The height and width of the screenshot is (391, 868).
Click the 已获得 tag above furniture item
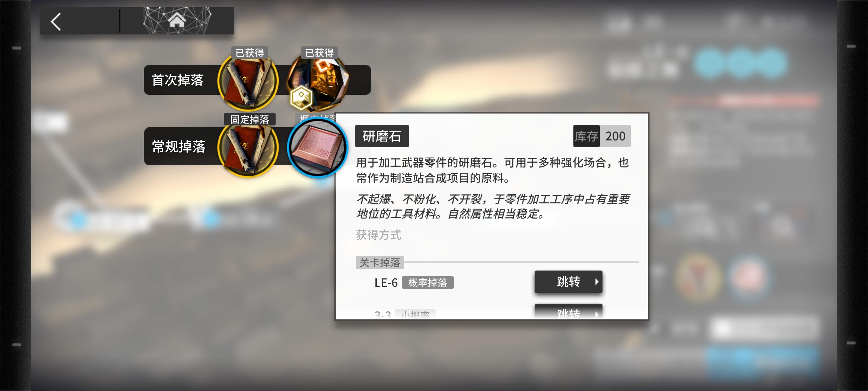click(319, 53)
